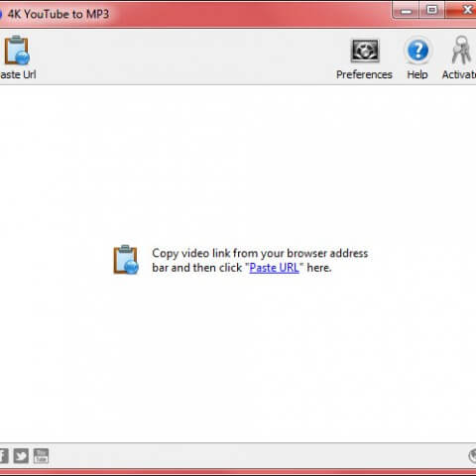
Task: Click the blue Help question mark icon
Action: [x=417, y=51]
